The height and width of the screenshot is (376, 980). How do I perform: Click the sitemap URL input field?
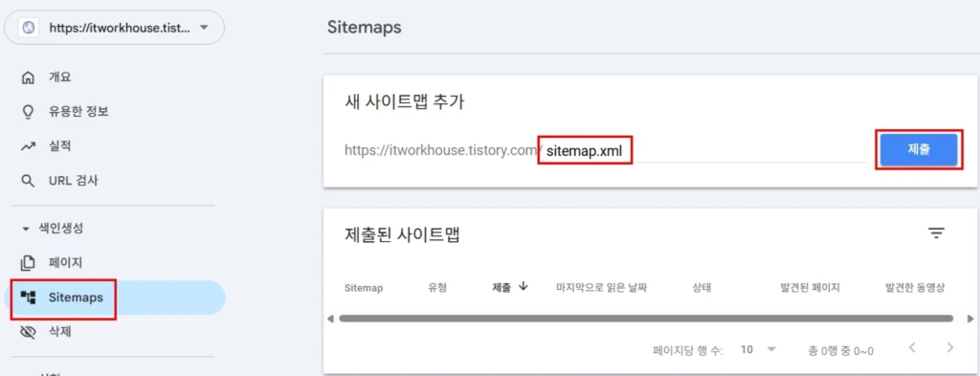coord(705,150)
